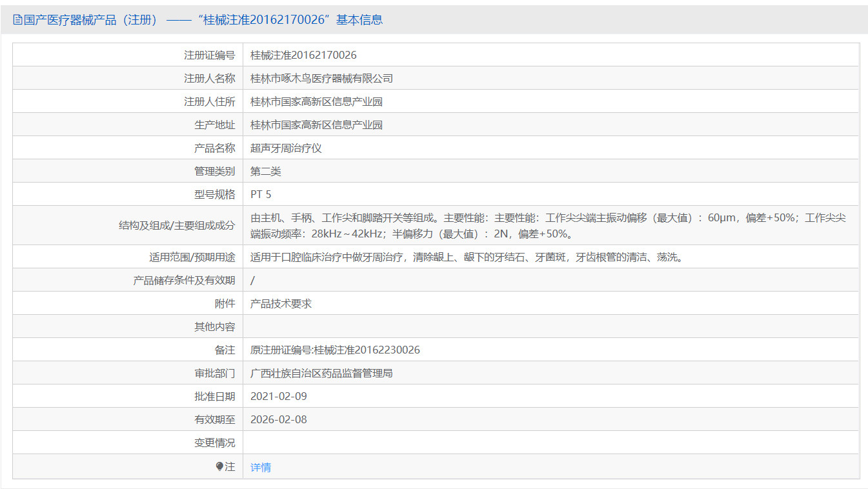
Task: Click the 变更情况 row label
Action: coord(215,443)
